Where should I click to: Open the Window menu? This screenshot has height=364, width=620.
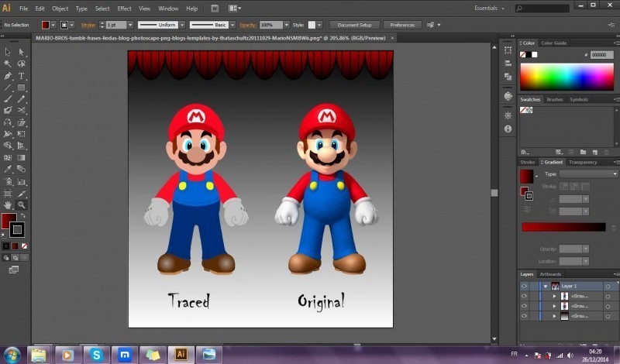point(168,9)
